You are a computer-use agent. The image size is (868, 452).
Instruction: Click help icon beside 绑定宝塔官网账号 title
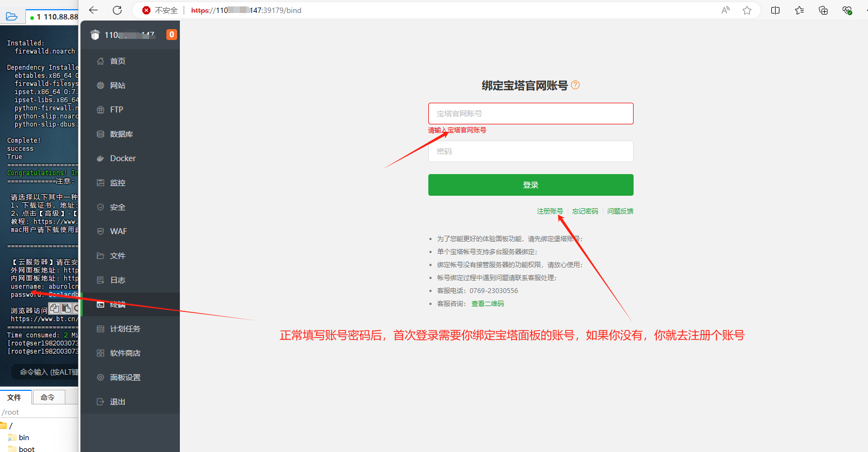coord(575,85)
